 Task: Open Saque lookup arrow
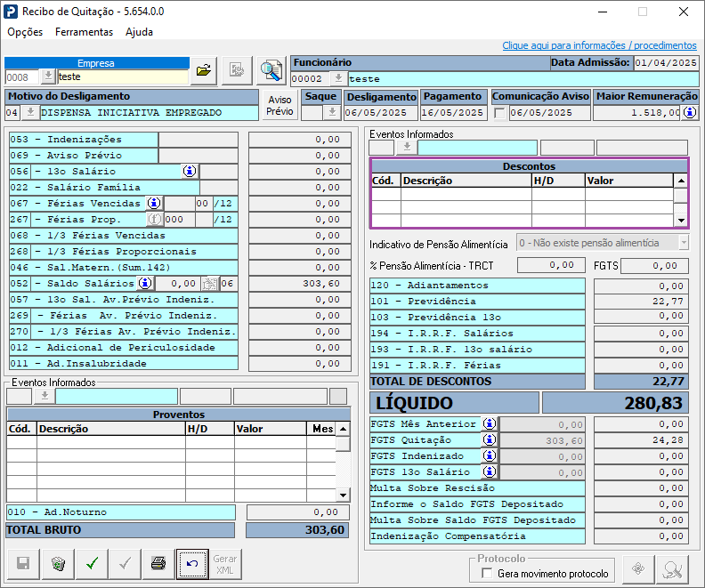332,112
